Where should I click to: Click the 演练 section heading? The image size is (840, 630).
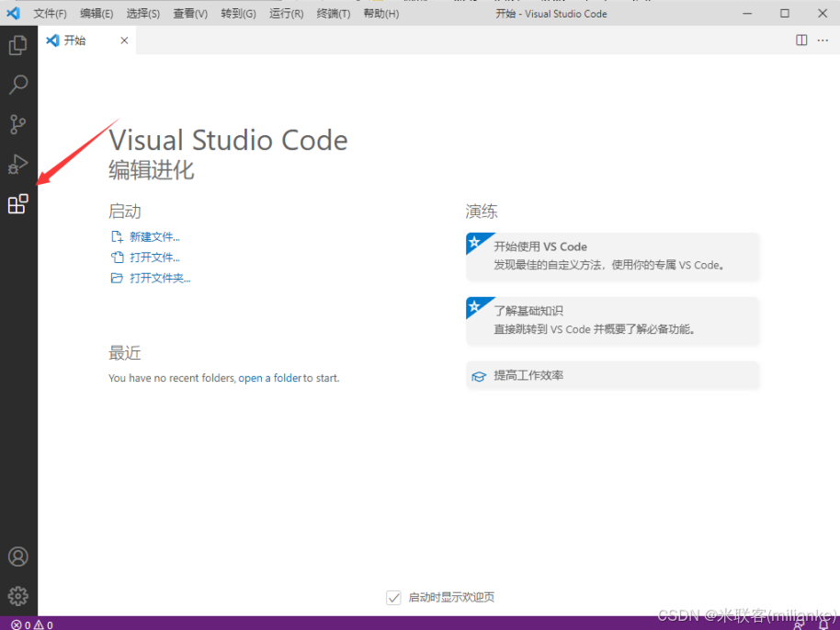tap(482, 212)
